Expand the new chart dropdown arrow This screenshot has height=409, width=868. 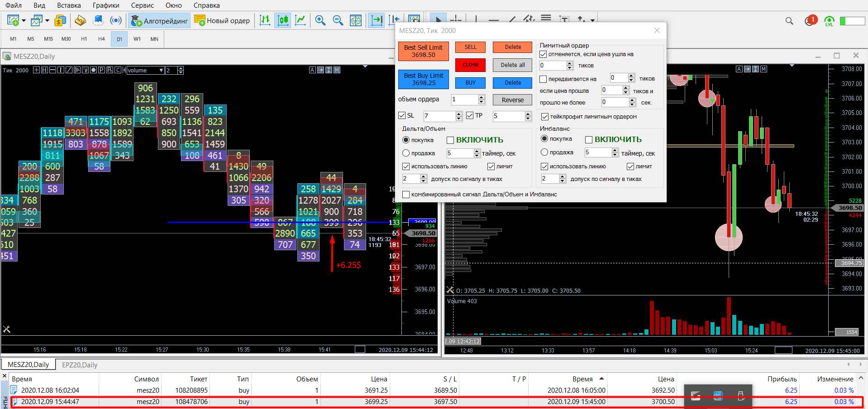pos(24,20)
